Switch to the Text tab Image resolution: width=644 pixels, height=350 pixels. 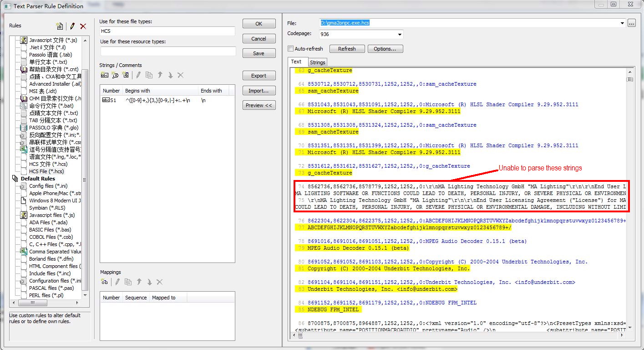tap(296, 62)
